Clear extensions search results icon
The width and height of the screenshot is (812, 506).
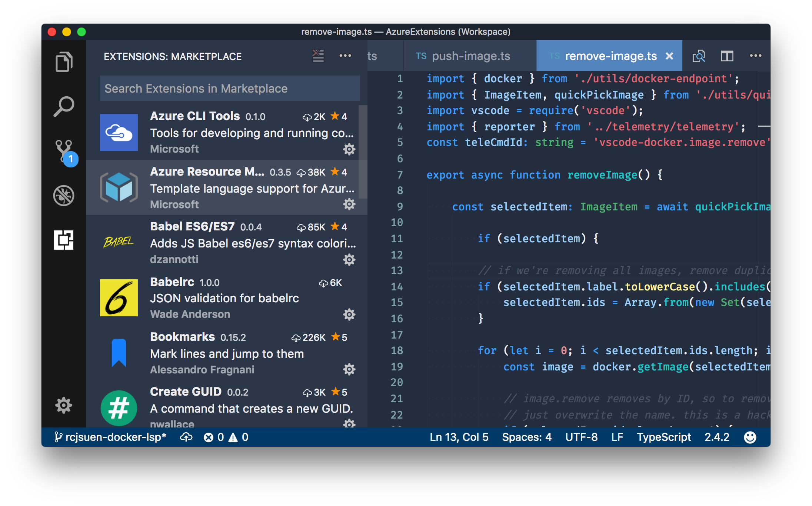318,56
